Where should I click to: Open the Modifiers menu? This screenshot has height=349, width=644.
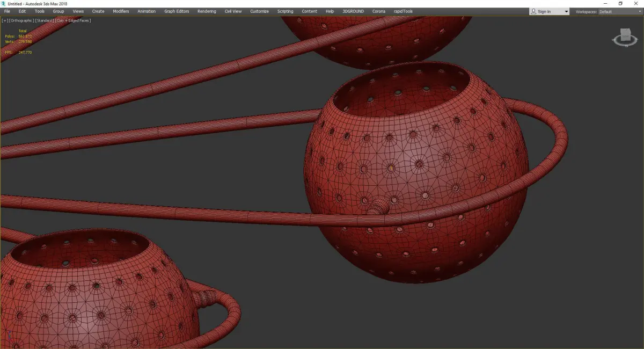pos(121,11)
